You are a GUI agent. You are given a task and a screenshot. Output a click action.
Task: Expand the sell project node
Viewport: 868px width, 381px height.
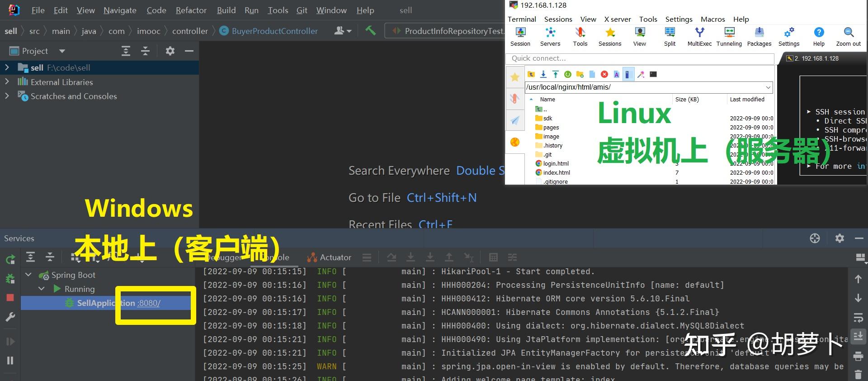tap(7, 67)
